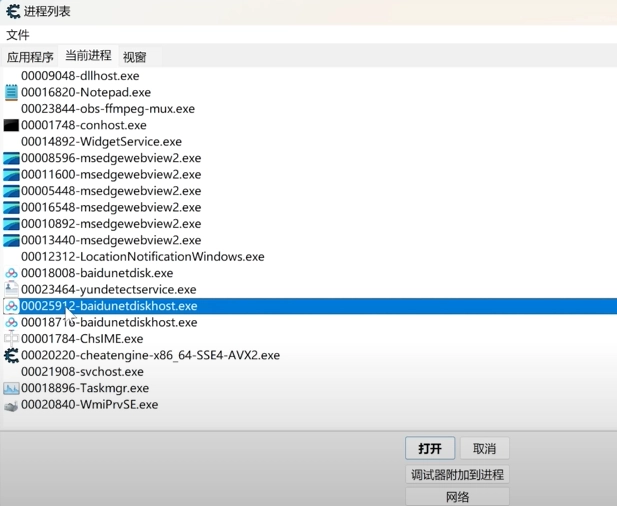Click the Notepad.exe process icon

point(11,93)
